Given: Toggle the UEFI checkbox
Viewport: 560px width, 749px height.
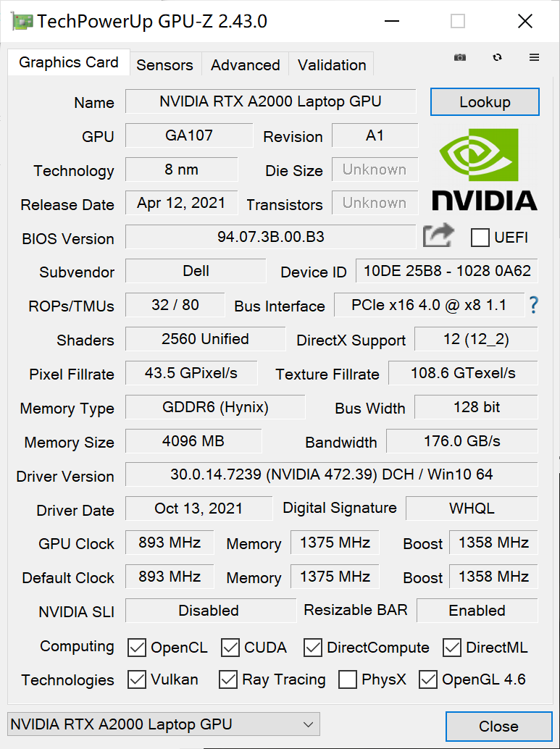Looking at the screenshot, I should tap(480, 238).
